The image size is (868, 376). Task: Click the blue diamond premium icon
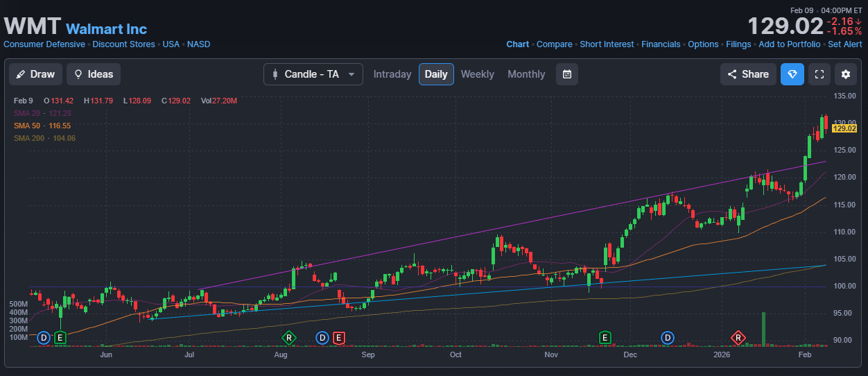click(x=792, y=74)
